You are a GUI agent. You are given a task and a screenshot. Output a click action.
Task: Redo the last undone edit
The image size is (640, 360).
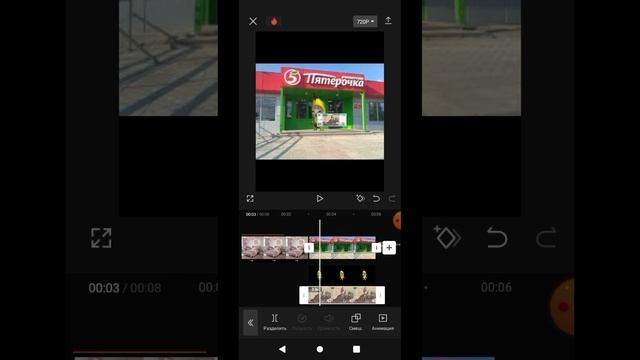pos(392,198)
